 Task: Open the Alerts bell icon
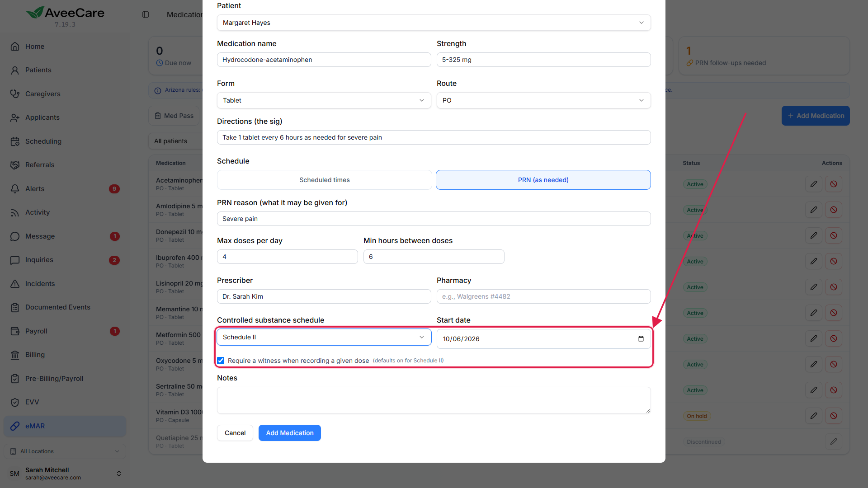click(15, 189)
